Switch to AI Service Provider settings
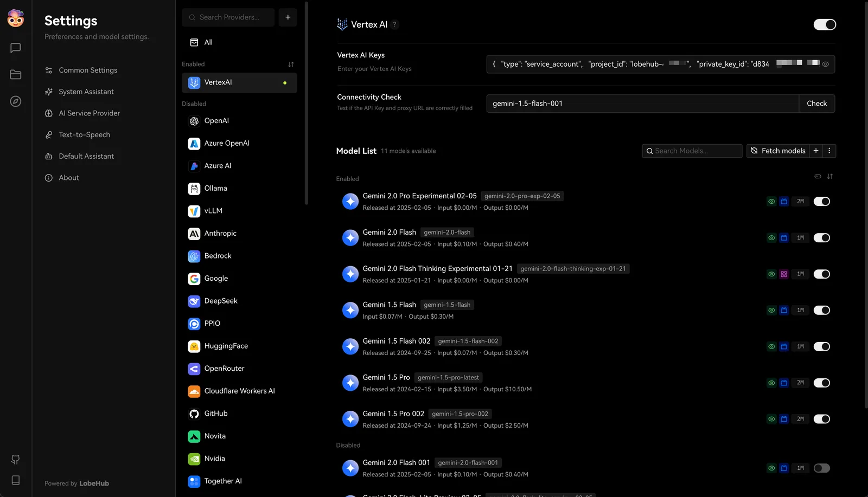The height and width of the screenshot is (497, 868). pos(90,113)
